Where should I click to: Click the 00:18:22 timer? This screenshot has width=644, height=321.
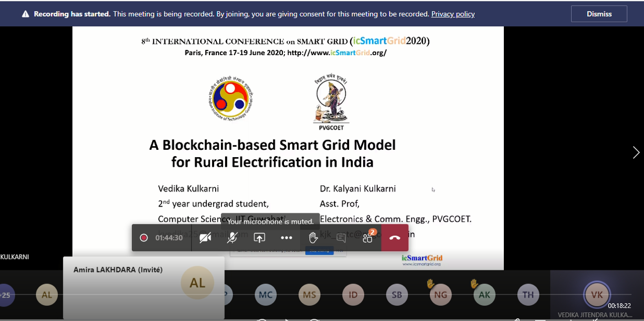pyautogui.click(x=620, y=306)
